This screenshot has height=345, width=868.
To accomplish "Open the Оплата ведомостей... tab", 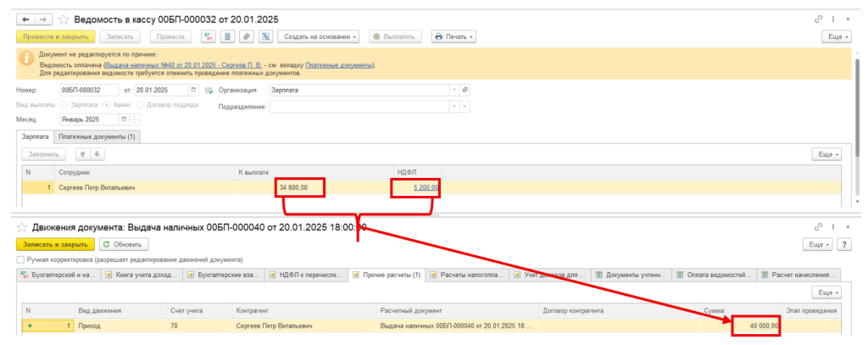I will [x=714, y=274].
